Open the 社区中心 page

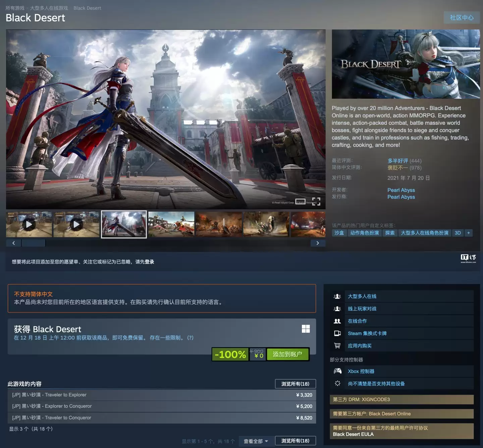[x=462, y=17]
